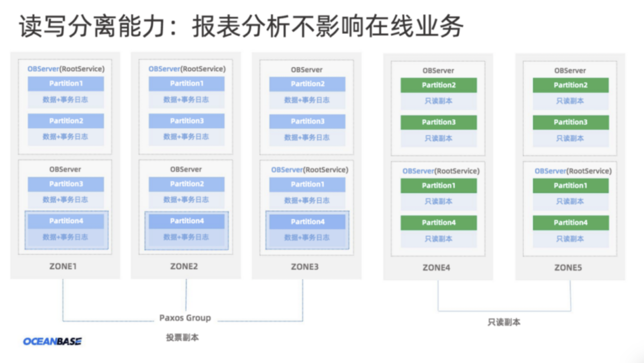Viewport: 644px width, 363px height.
Task: Click OBServer(RootService) heading in ZONE1
Action: tap(66, 69)
